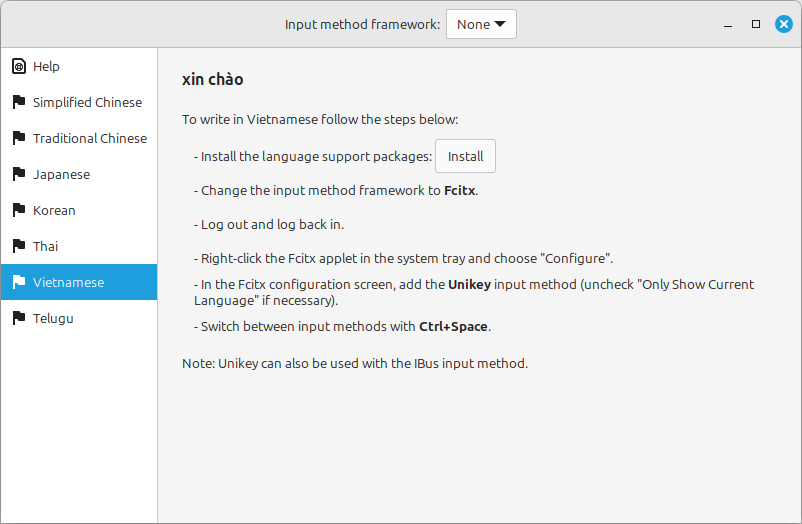Viewport: 802px width, 524px height.
Task: Select Simplified Chinese in the sidebar
Action: click(79, 102)
